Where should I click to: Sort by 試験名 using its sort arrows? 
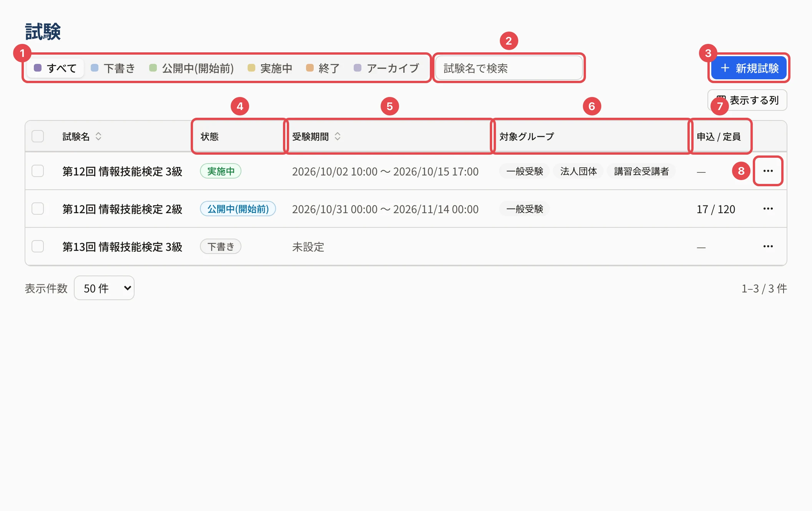pyautogui.click(x=98, y=136)
